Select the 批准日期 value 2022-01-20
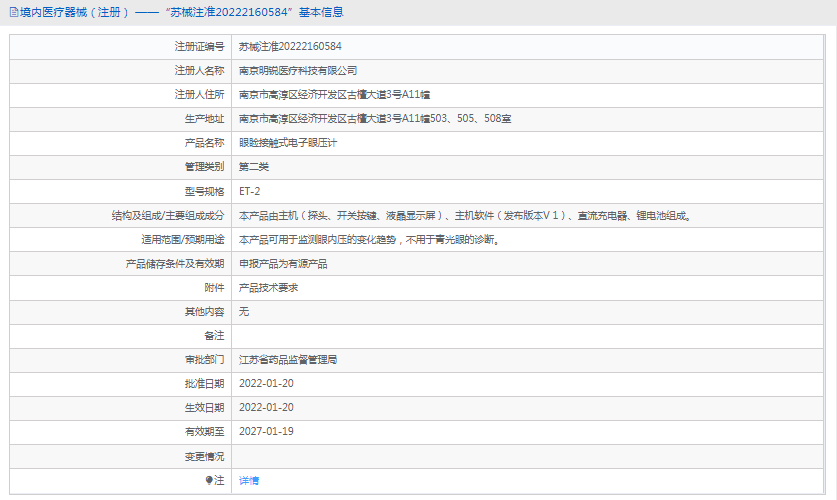 click(266, 384)
